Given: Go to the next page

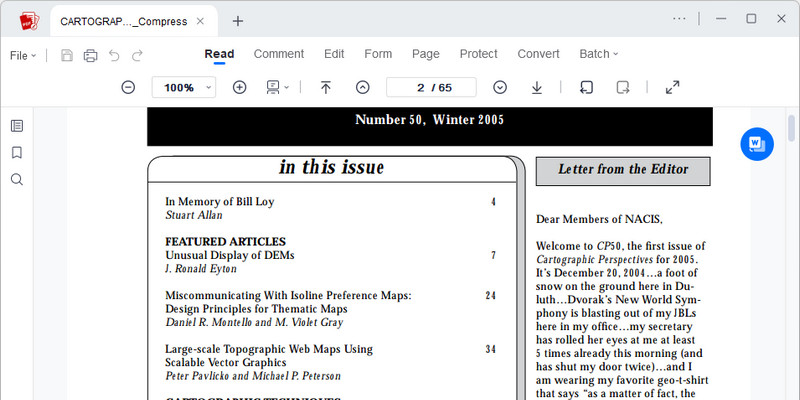Looking at the screenshot, I should [500, 87].
